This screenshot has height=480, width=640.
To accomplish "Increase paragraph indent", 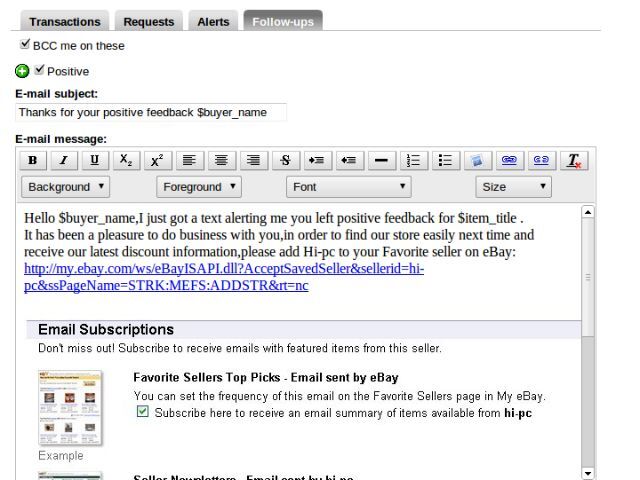I will 317,160.
